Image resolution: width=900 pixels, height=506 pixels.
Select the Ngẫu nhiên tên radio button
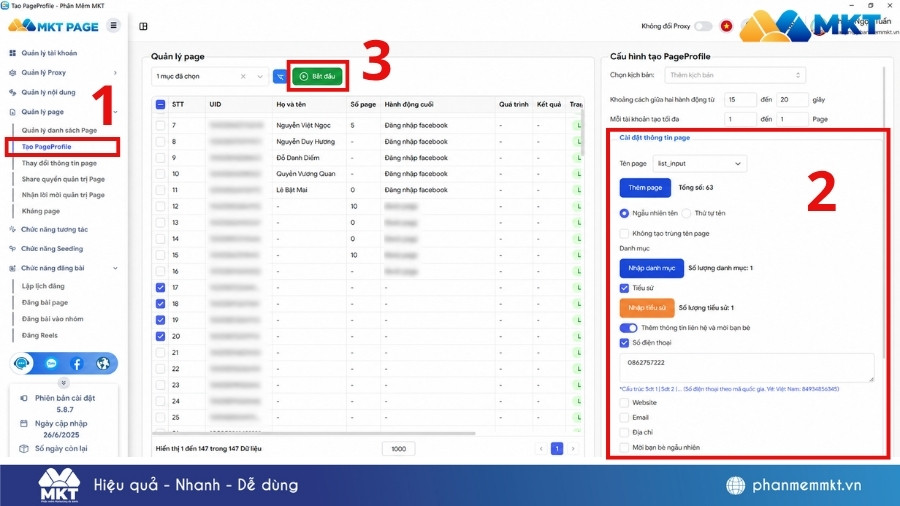coord(624,213)
